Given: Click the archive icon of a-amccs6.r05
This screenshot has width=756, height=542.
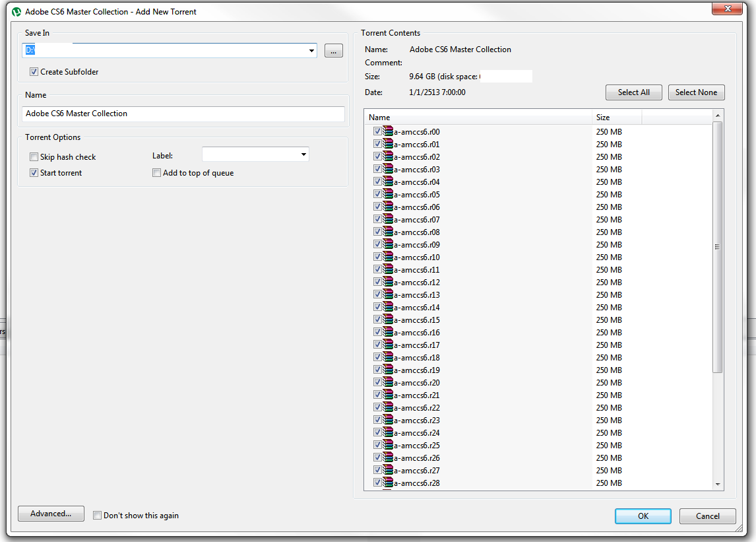Looking at the screenshot, I should click(x=388, y=194).
